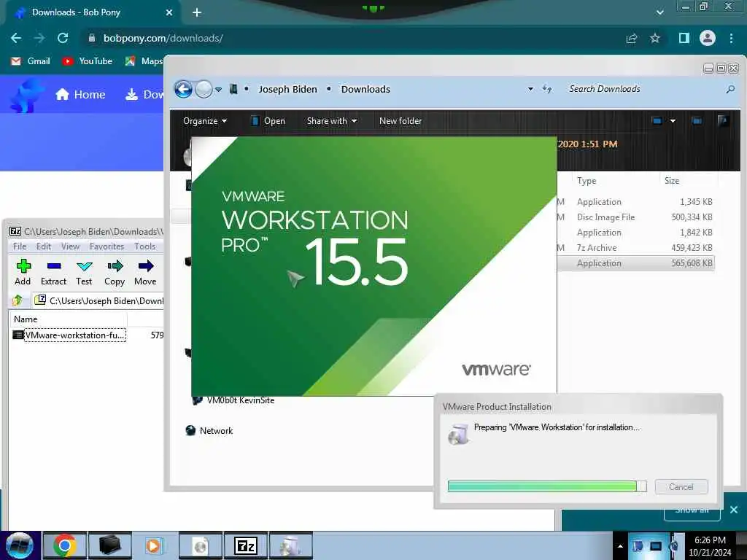Select the Disc Image File row

click(636, 217)
